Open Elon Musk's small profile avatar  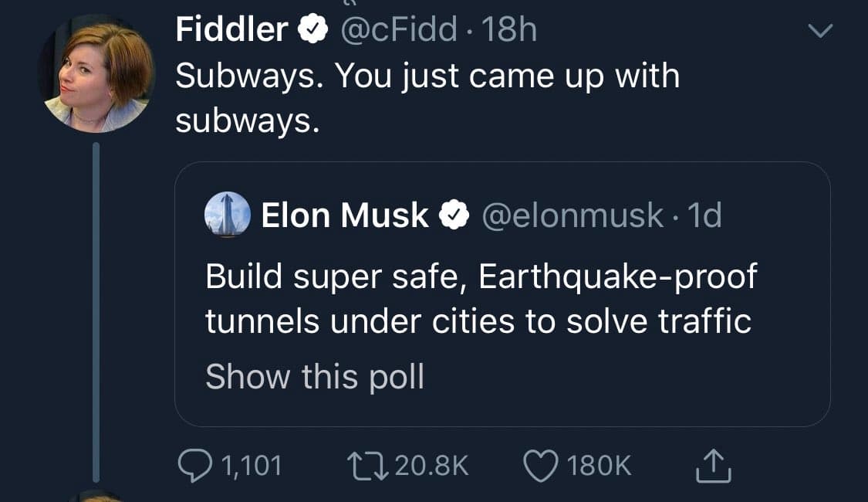click(228, 215)
